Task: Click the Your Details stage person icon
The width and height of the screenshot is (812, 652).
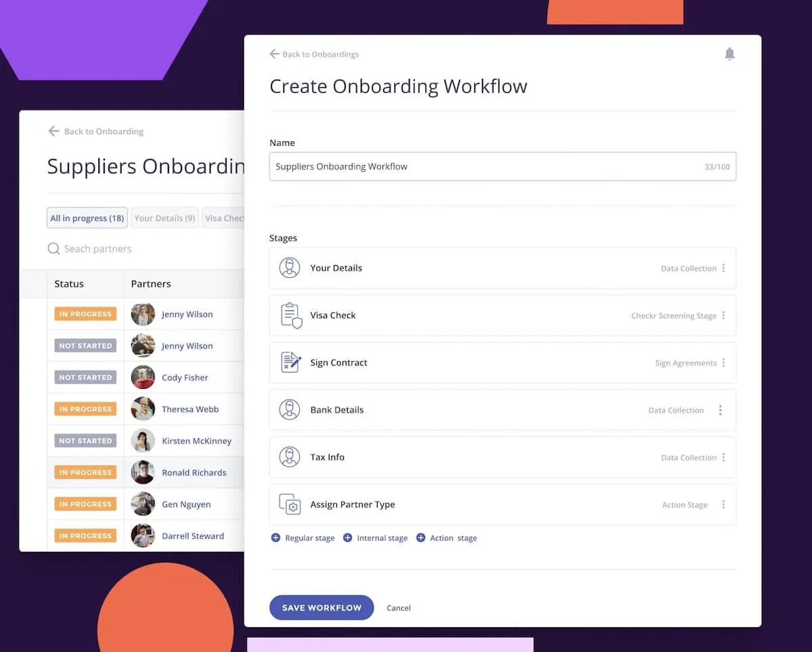Action: 290,268
